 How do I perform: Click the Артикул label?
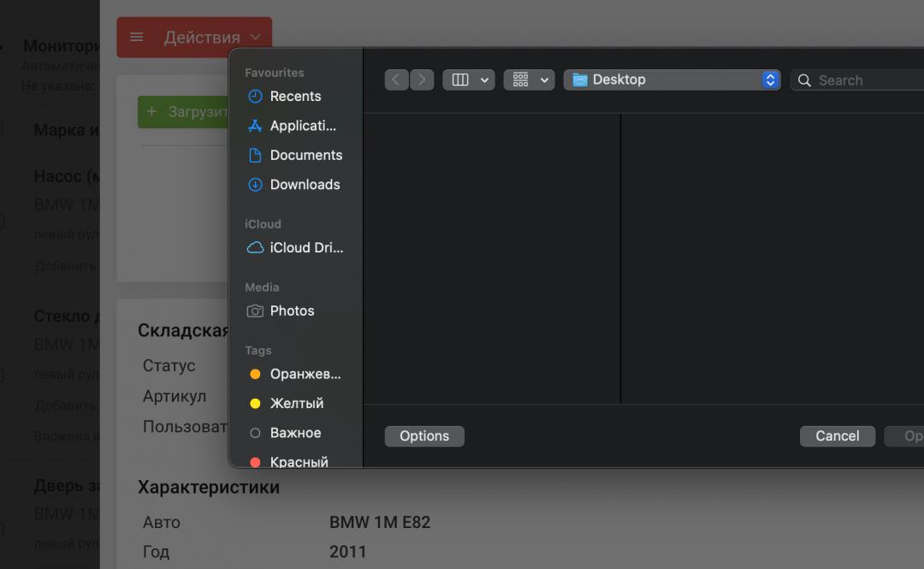[175, 396]
